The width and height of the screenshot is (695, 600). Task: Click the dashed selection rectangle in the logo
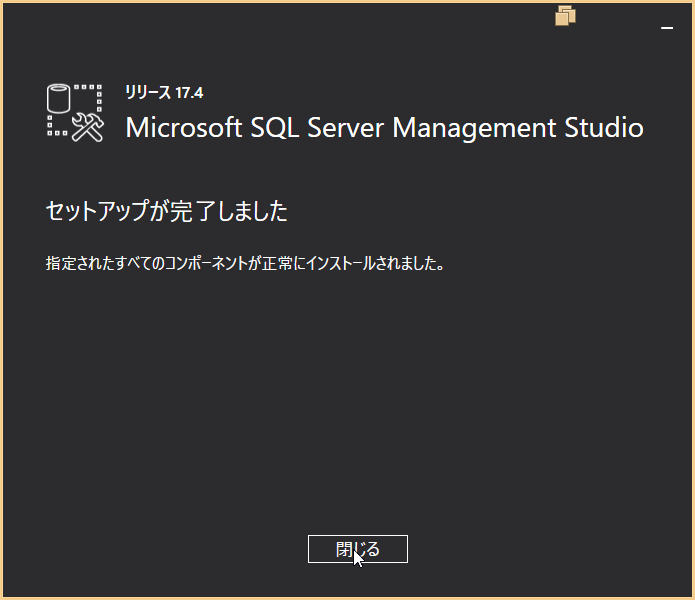coord(90,96)
